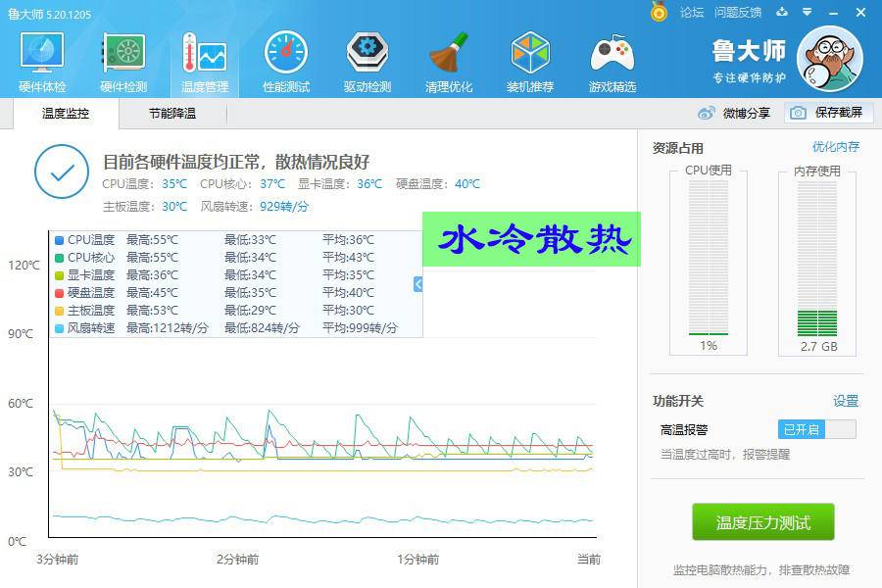Toggle the 风扇转速 fan speed legend entry
882x588 pixels.
(88, 327)
